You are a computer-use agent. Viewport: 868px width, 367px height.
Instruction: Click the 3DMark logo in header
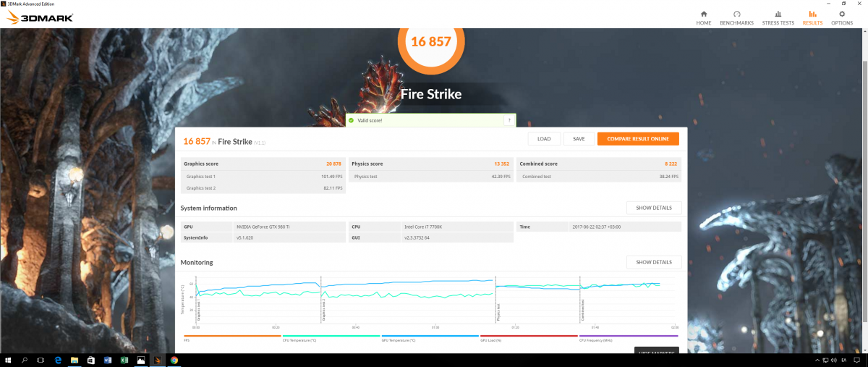coord(40,17)
